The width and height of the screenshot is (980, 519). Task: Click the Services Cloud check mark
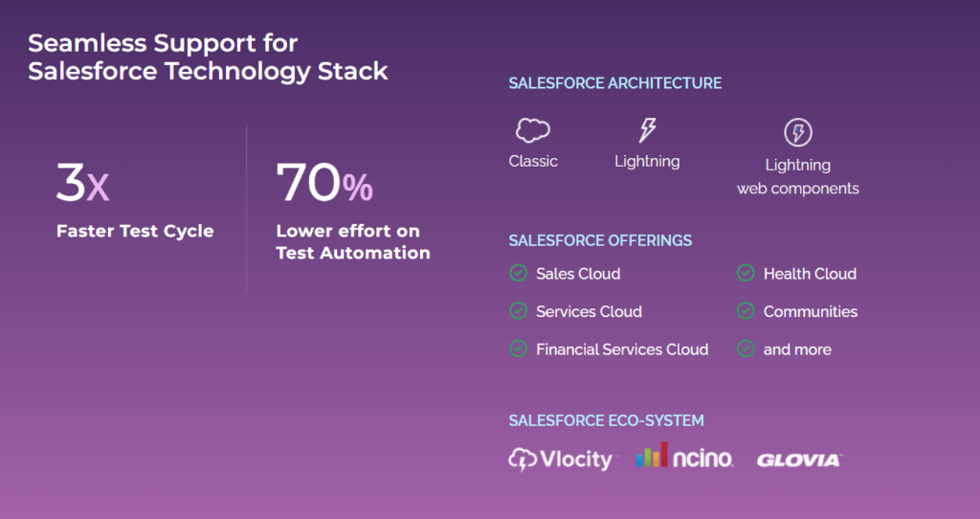tap(519, 311)
